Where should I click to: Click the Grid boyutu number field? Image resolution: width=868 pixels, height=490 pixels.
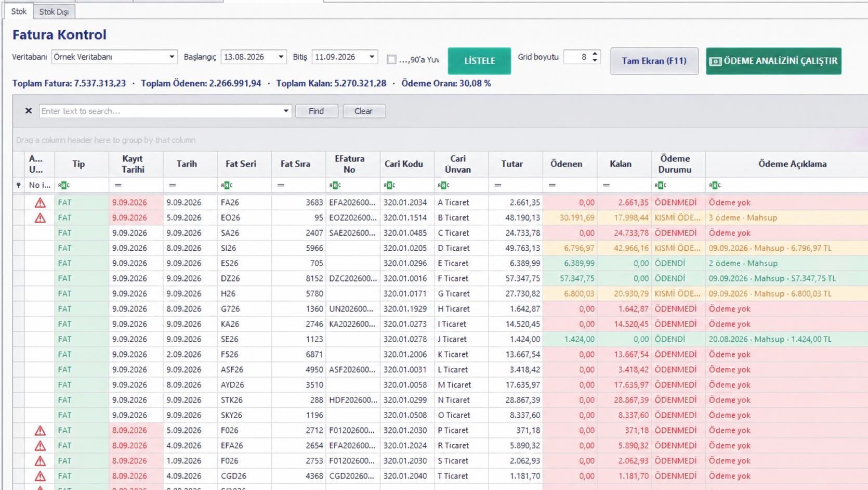[577, 57]
